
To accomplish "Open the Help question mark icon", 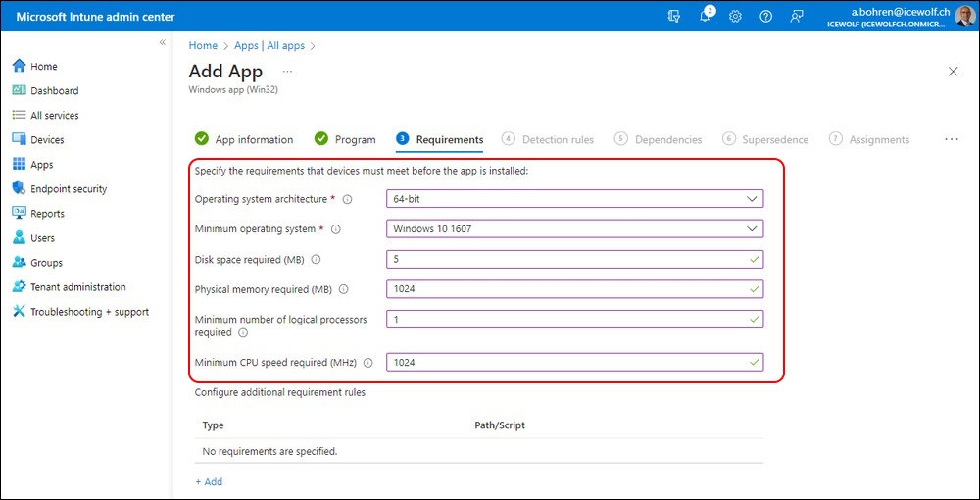I will tap(766, 17).
